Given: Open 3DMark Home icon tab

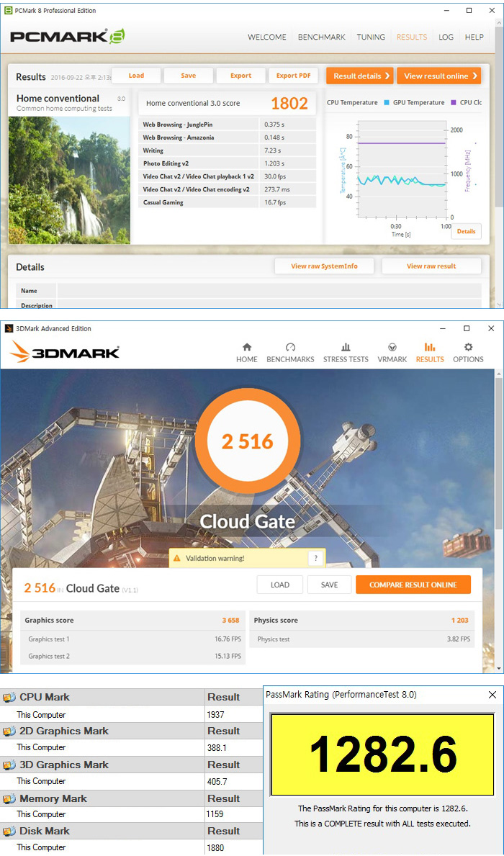Looking at the screenshot, I should click(247, 347).
